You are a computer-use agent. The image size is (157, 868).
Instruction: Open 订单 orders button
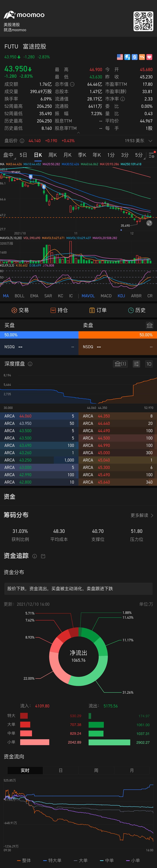[x=98, y=310]
